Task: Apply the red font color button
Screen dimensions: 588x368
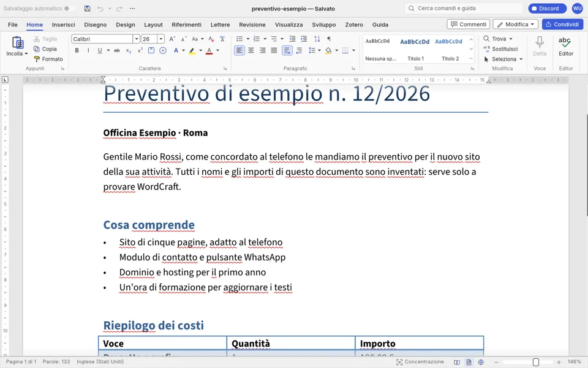Action: point(209,50)
